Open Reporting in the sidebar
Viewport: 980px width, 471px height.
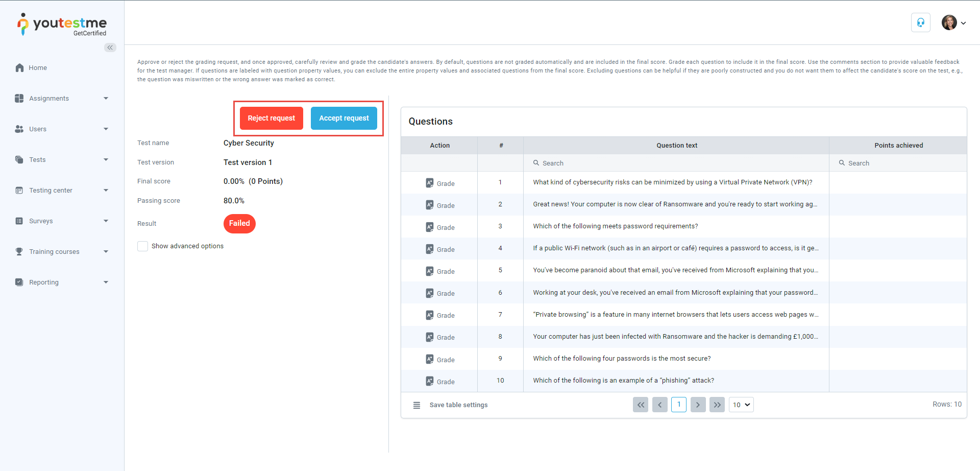pos(44,282)
